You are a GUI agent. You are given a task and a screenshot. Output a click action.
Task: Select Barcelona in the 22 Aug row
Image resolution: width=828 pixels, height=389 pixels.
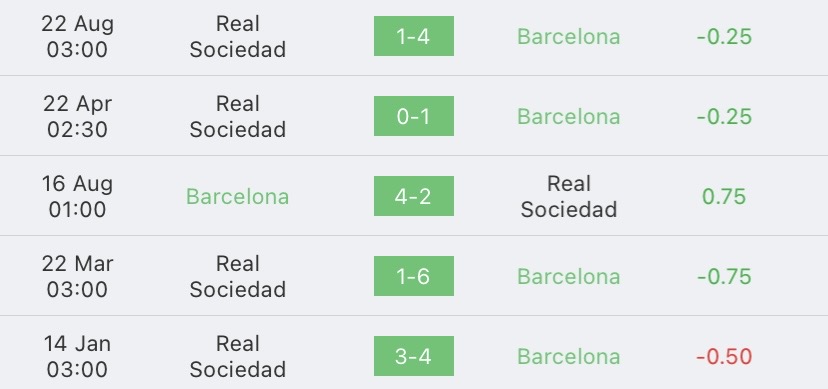569,36
